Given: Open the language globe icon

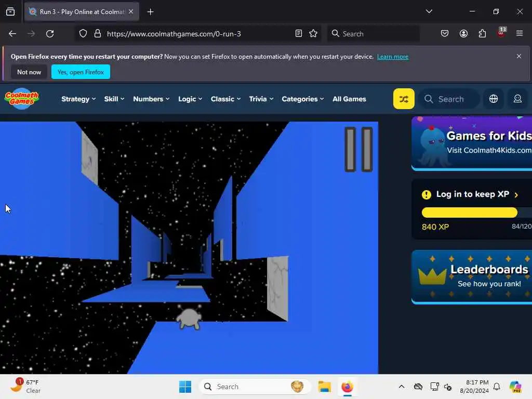Looking at the screenshot, I should [x=494, y=99].
